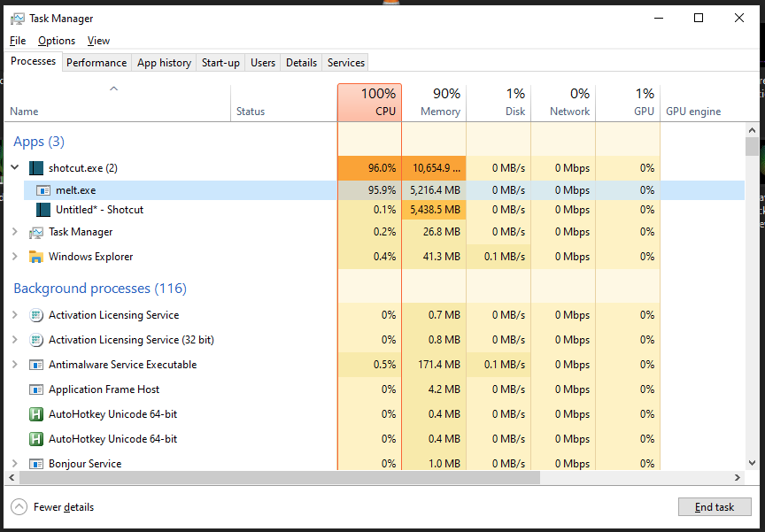Select the Bonjour Service icon

click(x=36, y=463)
